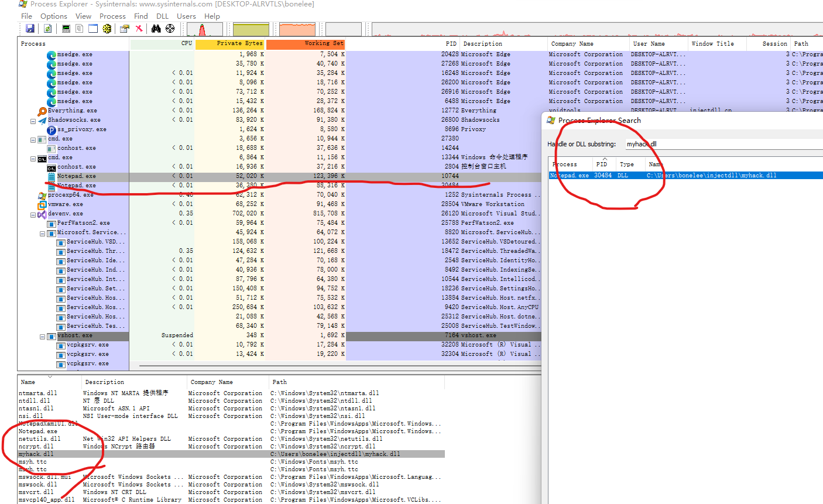Open the CPU usage mini graph
The height and width of the screenshot is (504, 823).
tap(205, 29)
